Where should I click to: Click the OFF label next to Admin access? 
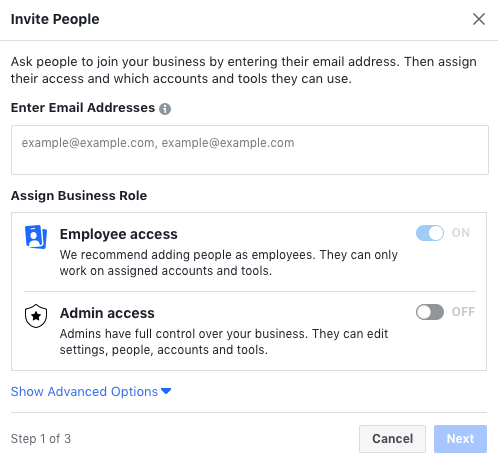click(x=463, y=312)
